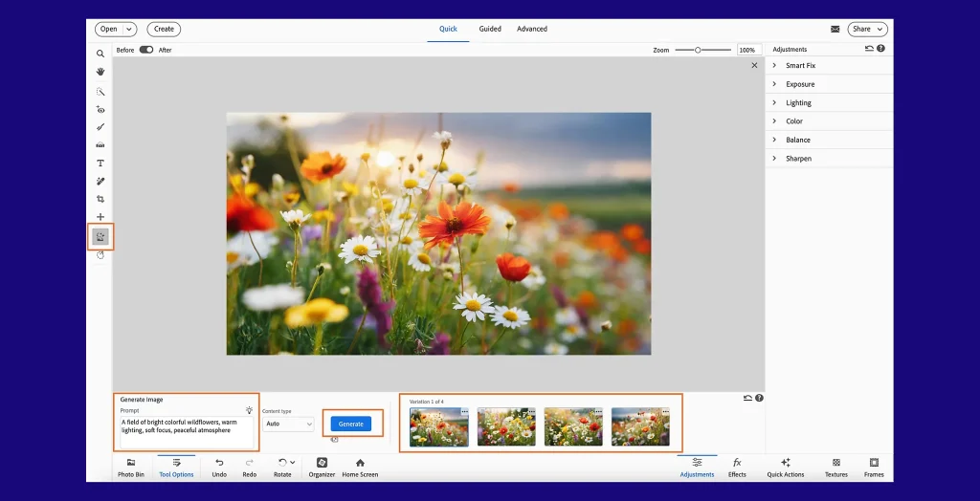Select the Red Eye Removal tool

coord(100,109)
